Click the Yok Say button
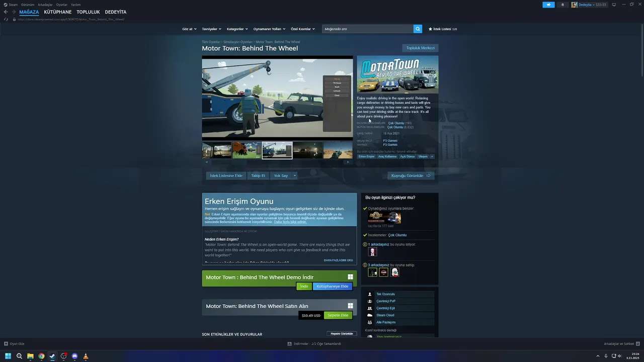 (281, 175)
